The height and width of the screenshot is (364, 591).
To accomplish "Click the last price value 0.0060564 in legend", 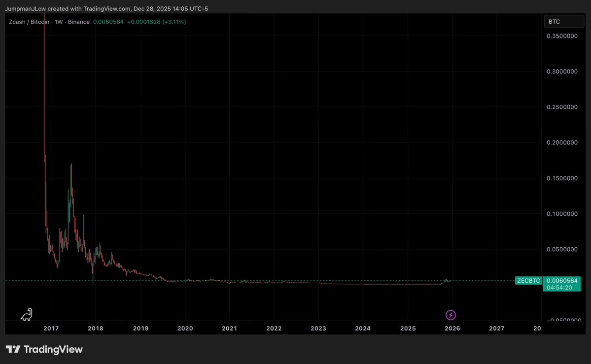I will [108, 22].
